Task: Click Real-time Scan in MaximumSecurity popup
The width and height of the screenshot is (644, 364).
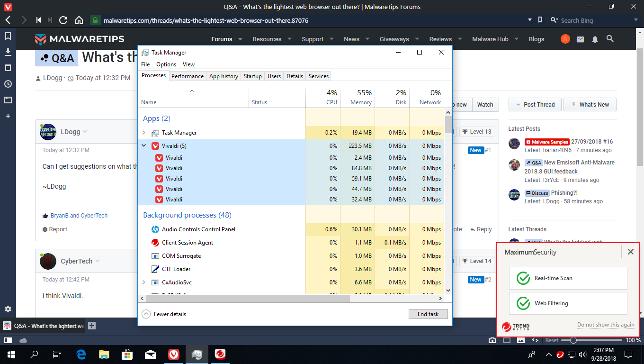Action: [568, 278]
